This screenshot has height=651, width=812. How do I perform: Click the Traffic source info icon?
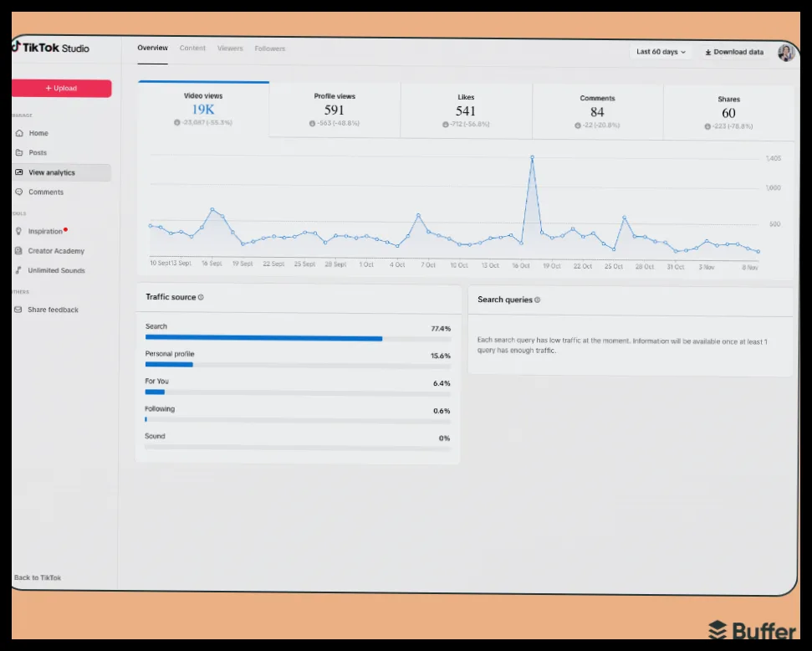pos(201,297)
